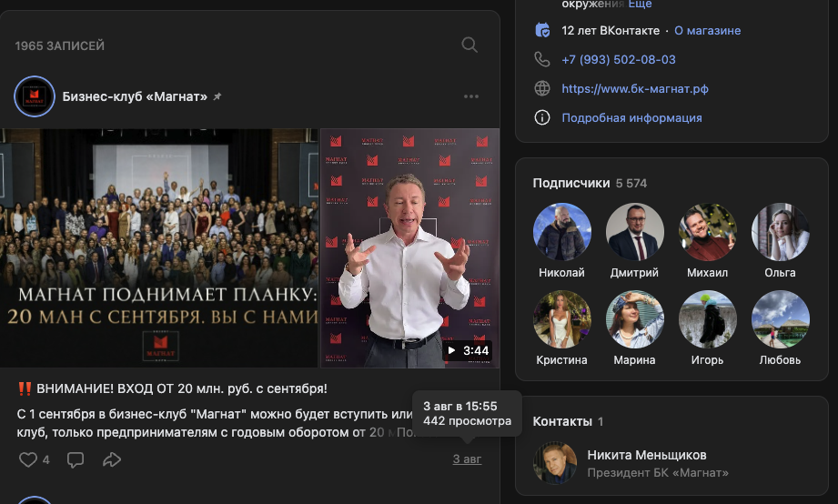Open subscriber Ольга's profile picture
This screenshot has width=838, height=504.
pyautogui.click(x=781, y=232)
